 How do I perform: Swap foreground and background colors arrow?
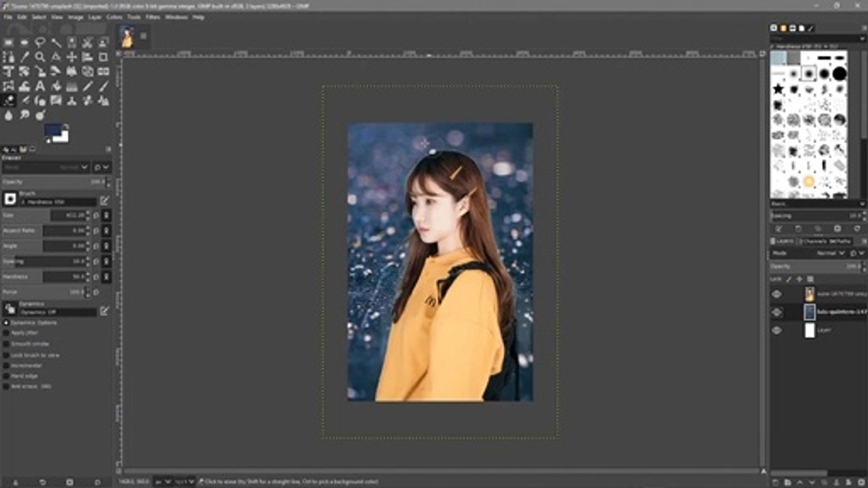(66, 127)
